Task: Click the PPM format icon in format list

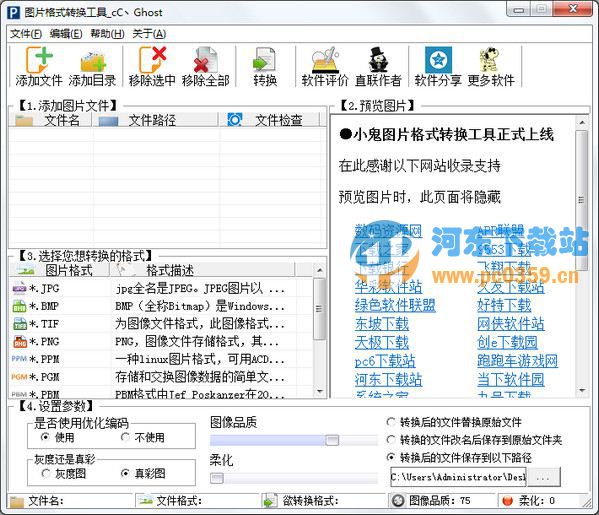Action: click(x=19, y=359)
